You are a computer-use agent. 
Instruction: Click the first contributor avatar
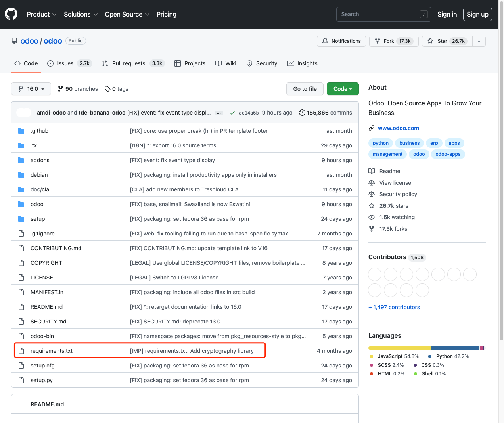tap(375, 274)
